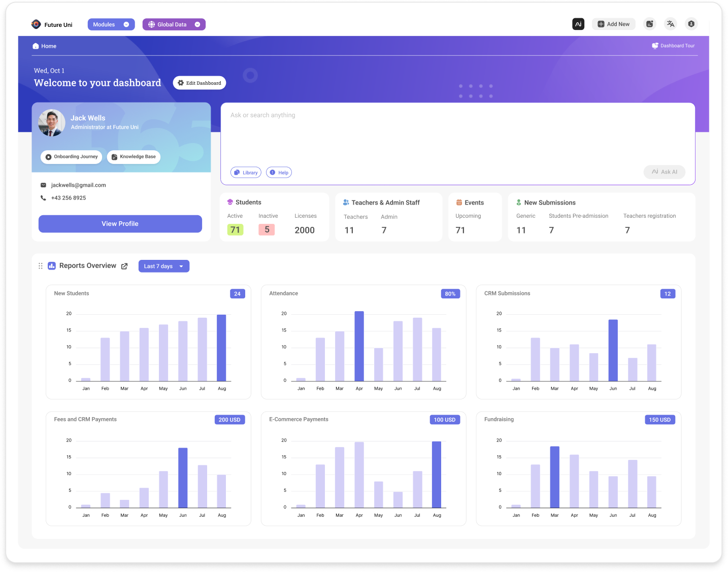Click the Home breadcrumb icon
This screenshot has height=572, width=728.
[36, 46]
